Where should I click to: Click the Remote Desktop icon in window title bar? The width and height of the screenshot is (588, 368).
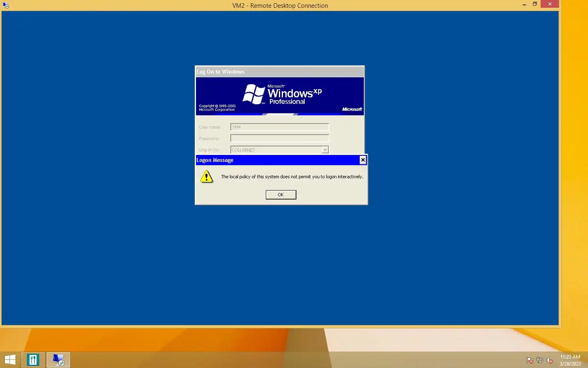click(6, 5)
